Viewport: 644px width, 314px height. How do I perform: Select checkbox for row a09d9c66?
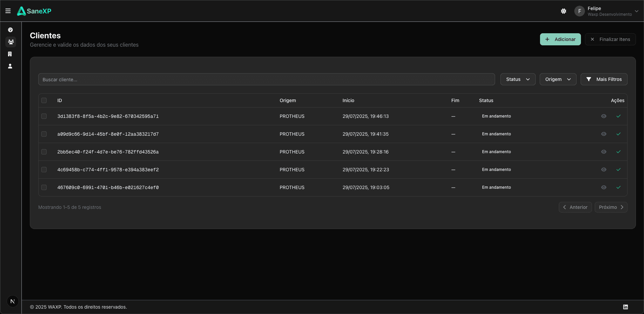pyautogui.click(x=44, y=134)
